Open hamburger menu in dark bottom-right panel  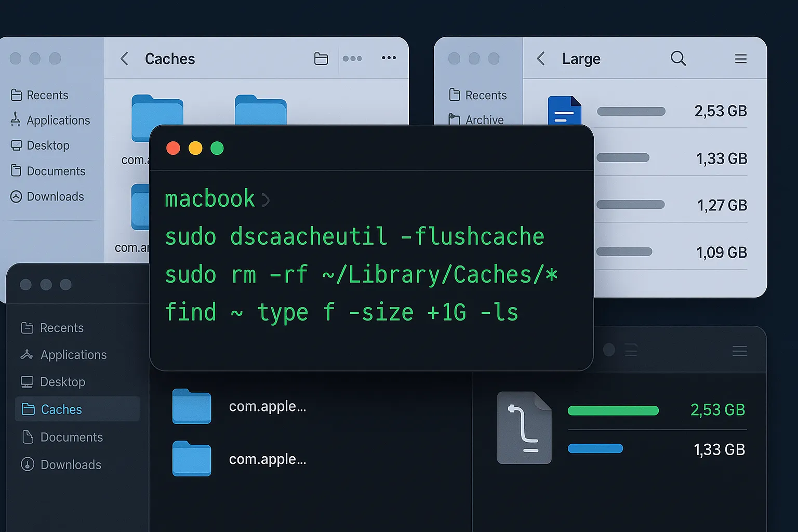[x=739, y=351]
